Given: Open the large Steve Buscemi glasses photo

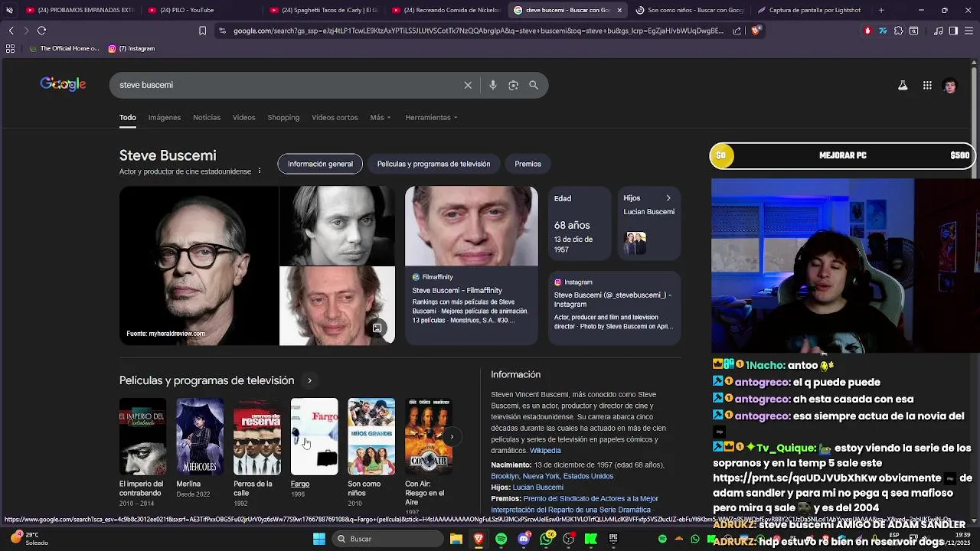Looking at the screenshot, I should pyautogui.click(x=199, y=266).
